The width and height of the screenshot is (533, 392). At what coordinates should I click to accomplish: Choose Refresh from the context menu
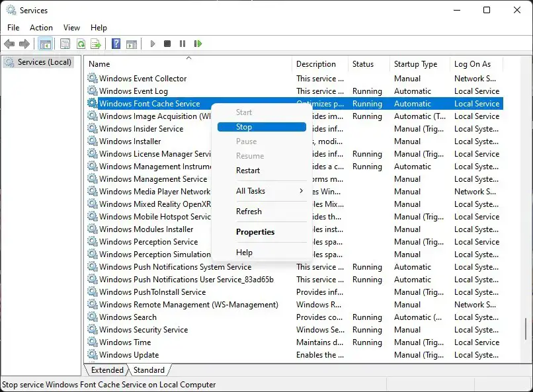click(249, 212)
